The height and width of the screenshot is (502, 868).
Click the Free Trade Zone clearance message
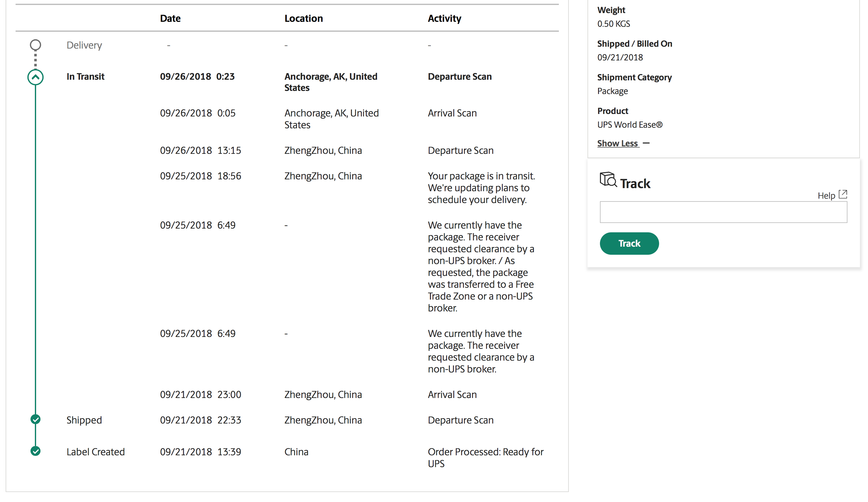tap(481, 266)
